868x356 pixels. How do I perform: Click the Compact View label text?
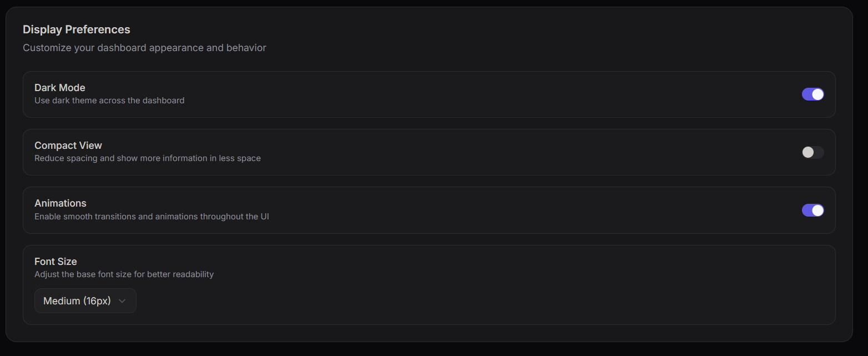tap(68, 146)
